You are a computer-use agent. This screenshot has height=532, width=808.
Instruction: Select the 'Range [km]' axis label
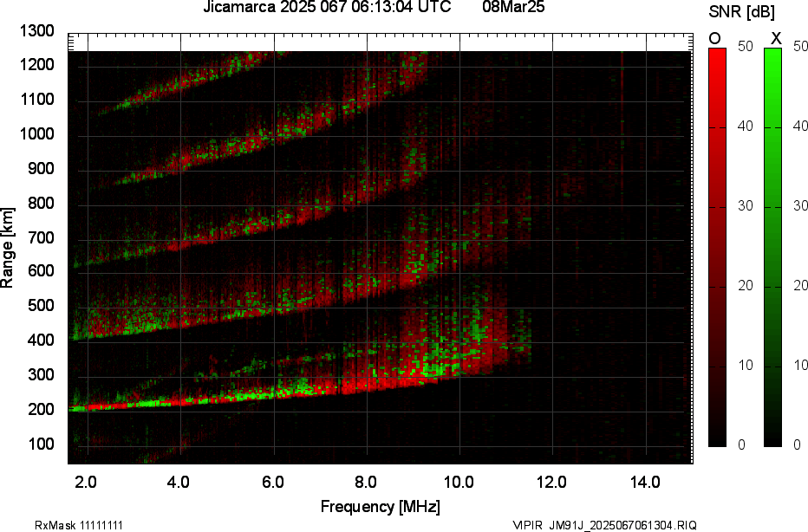pyautogui.click(x=7, y=248)
